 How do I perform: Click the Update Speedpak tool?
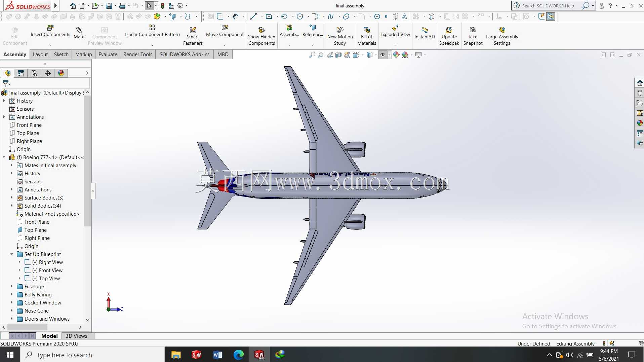click(x=449, y=36)
